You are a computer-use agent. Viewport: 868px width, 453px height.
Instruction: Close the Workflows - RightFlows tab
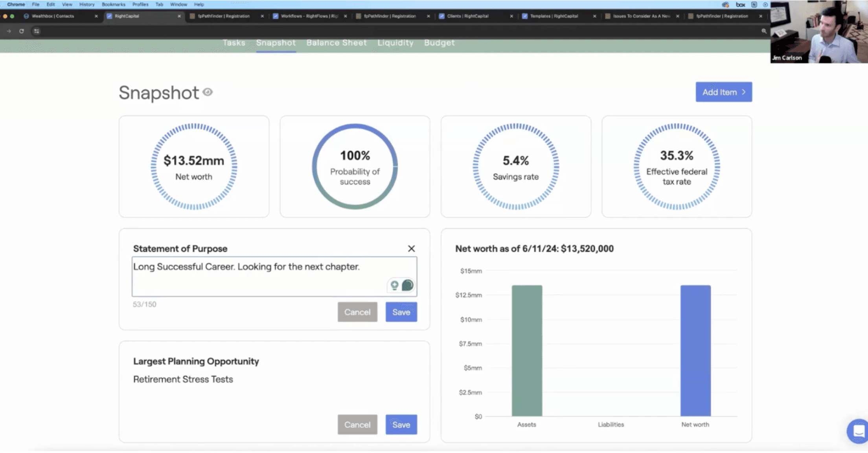pyautogui.click(x=345, y=16)
